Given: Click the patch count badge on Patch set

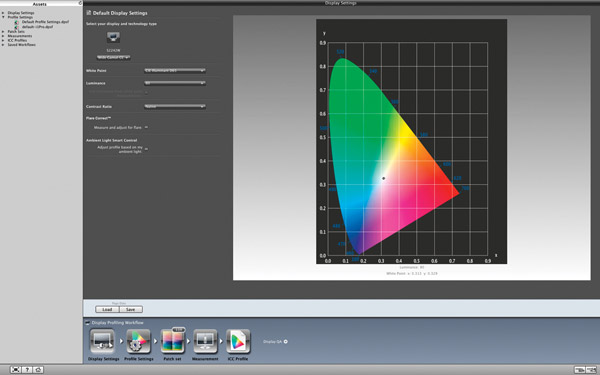Looking at the screenshot, I should point(178,329).
